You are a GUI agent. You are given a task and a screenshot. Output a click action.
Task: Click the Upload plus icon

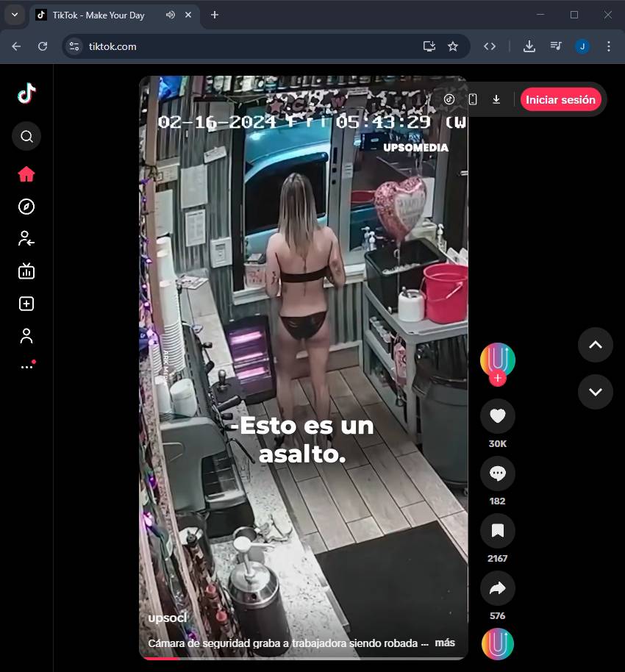point(26,304)
